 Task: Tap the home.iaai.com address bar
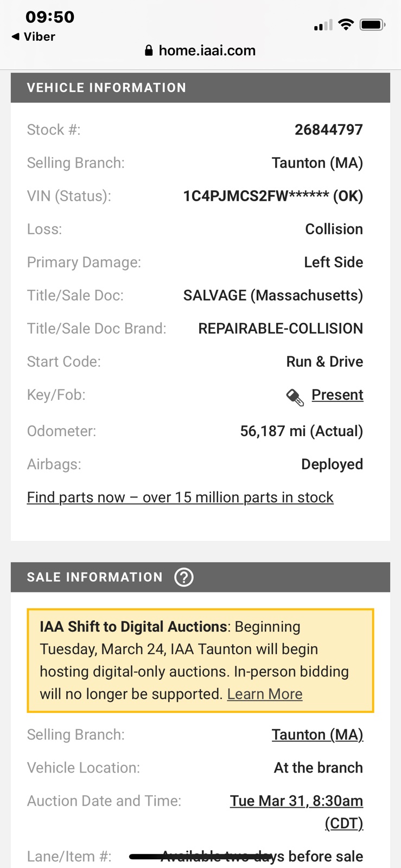click(x=200, y=51)
